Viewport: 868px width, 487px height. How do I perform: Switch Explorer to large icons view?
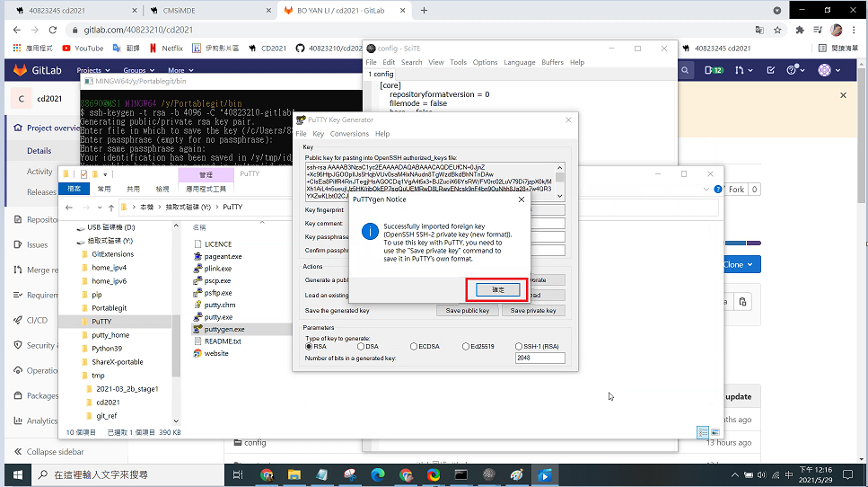(x=715, y=432)
